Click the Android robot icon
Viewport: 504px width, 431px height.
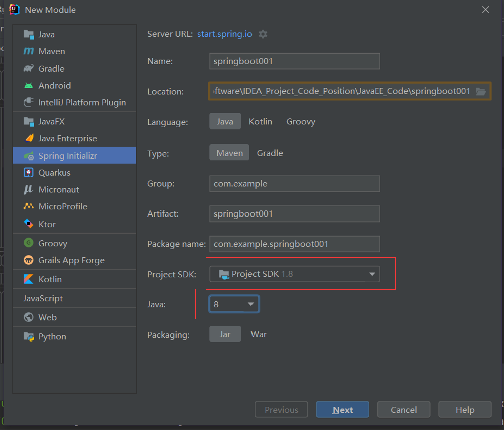(x=29, y=85)
